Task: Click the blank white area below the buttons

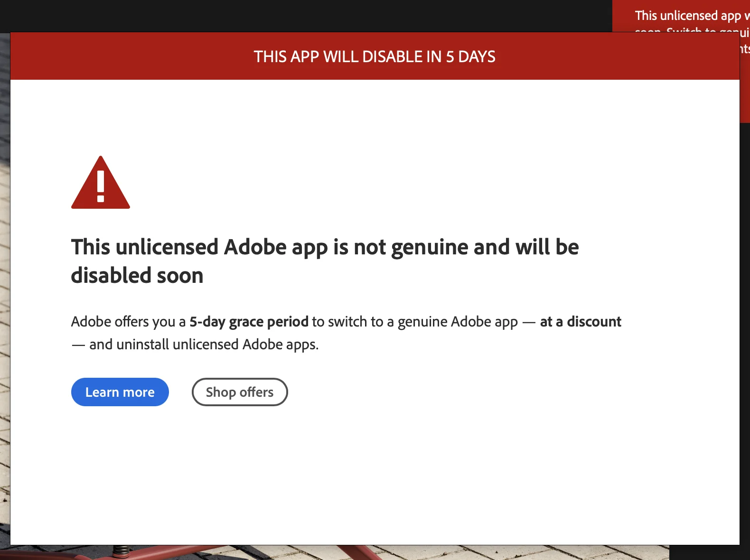Action: pos(375,475)
